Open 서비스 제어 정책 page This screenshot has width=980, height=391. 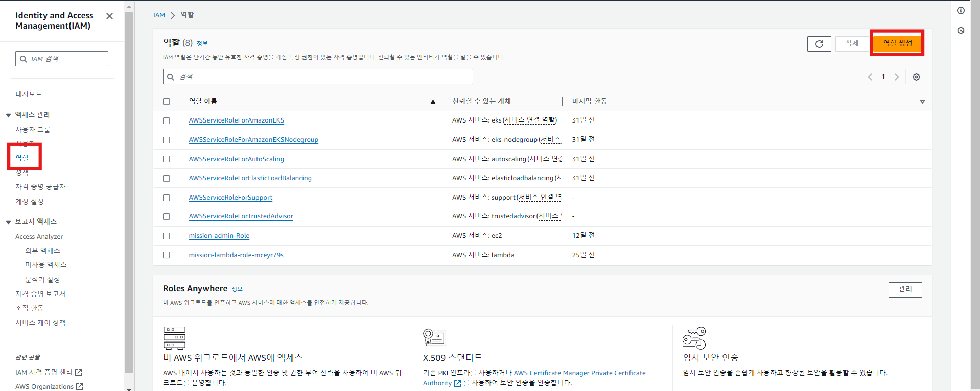point(40,323)
